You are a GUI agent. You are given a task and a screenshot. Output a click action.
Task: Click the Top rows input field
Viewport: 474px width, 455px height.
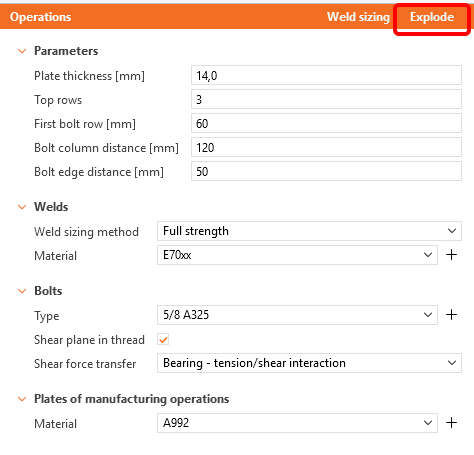coord(326,99)
